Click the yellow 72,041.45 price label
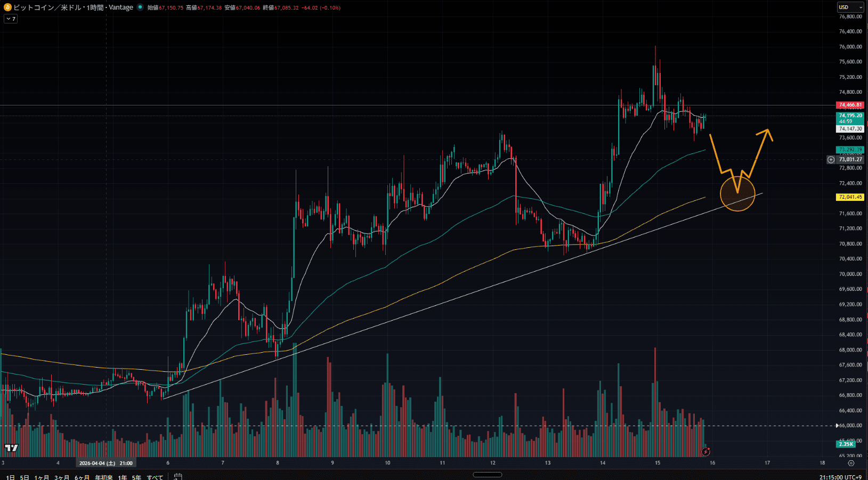 click(x=850, y=197)
